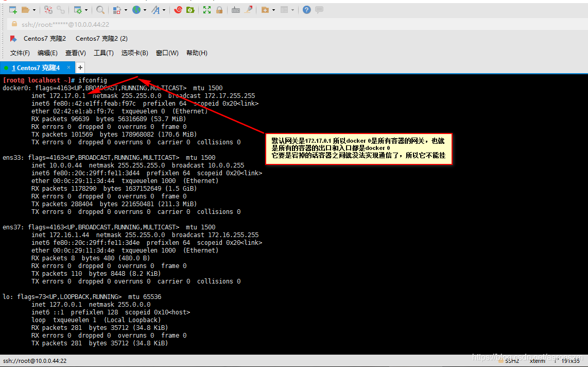Open session Properties gear icon

(x=78, y=10)
